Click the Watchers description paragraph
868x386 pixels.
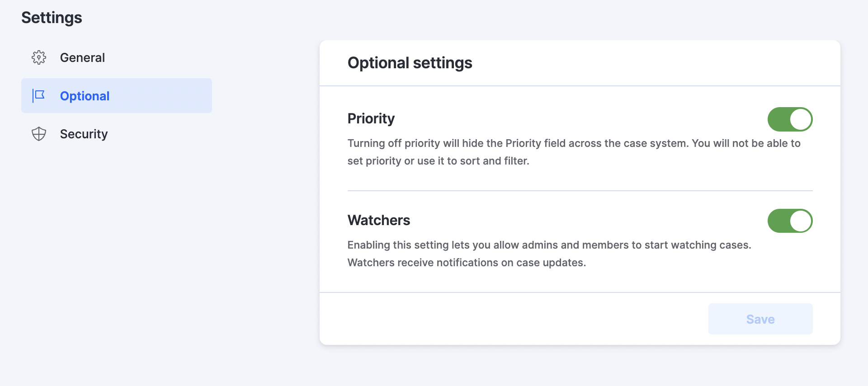(x=549, y=254)
